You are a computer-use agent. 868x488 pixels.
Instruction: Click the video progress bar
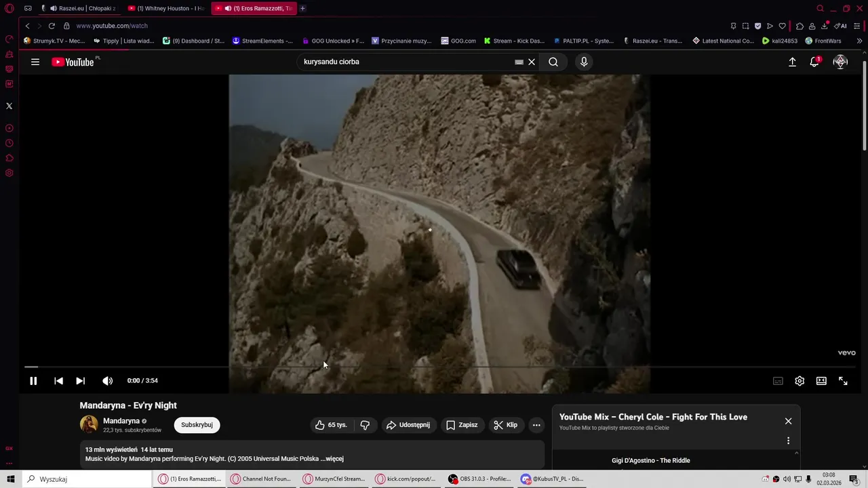coord(440,367)
